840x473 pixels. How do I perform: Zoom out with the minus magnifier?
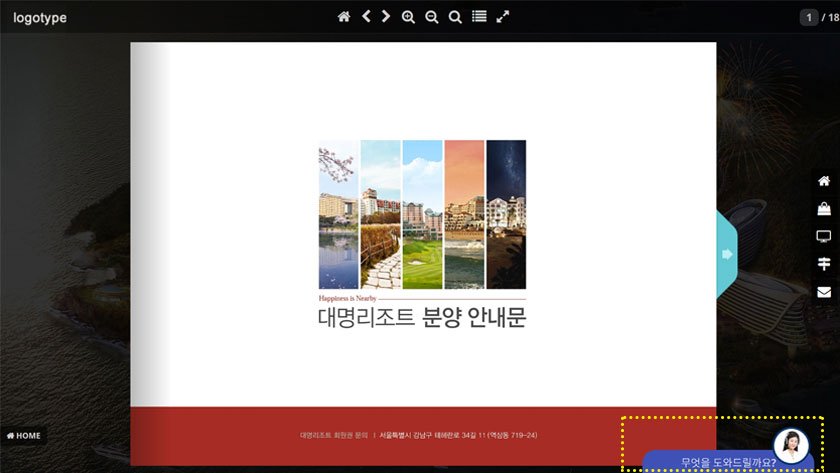[x=432, y=17]
